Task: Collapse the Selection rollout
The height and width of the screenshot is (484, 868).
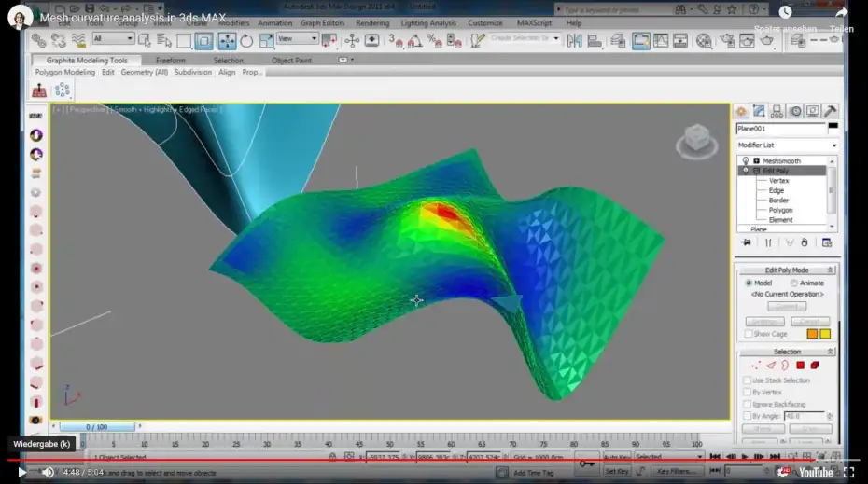Action: [830, 352]
